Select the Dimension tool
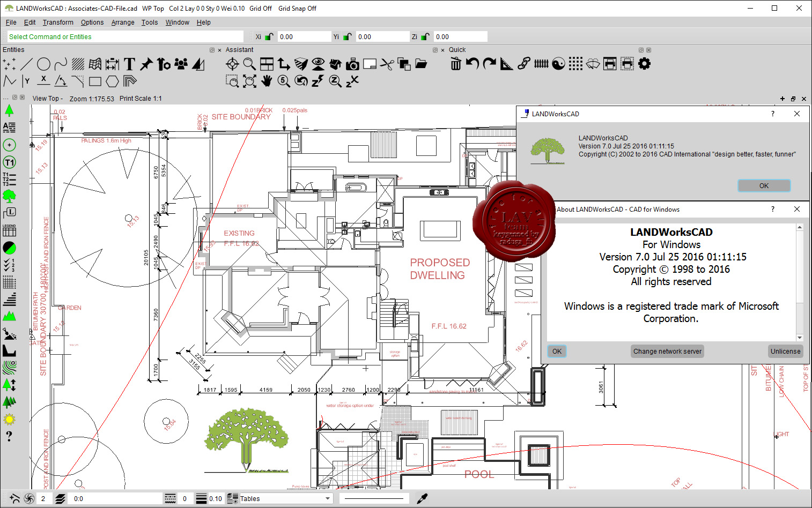The height and width of the screenshot is (508, 812). point(112,64)
